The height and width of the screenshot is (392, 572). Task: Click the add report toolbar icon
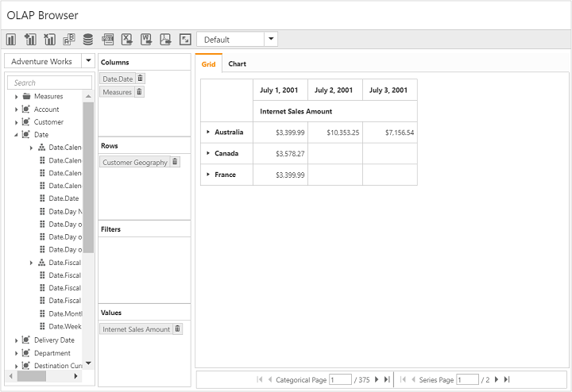coord(30,40)
